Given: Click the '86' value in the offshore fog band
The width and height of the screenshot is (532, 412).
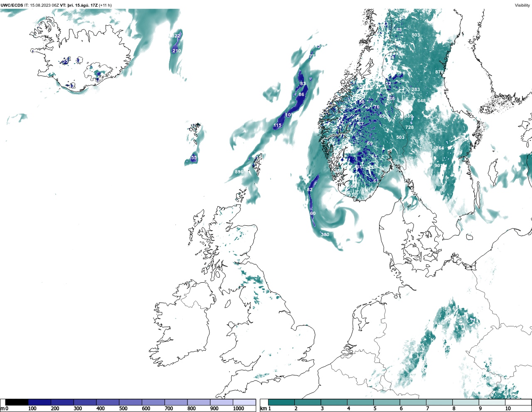Looking at the screenshot, I should click(301, 94).
